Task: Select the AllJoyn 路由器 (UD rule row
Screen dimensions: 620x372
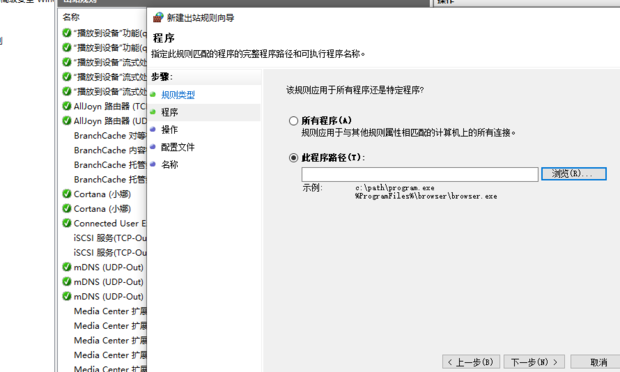Action: [104, 121]
